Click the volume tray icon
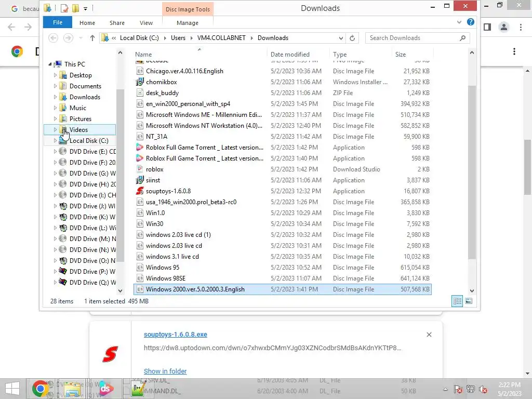 [x=483, y=389]
